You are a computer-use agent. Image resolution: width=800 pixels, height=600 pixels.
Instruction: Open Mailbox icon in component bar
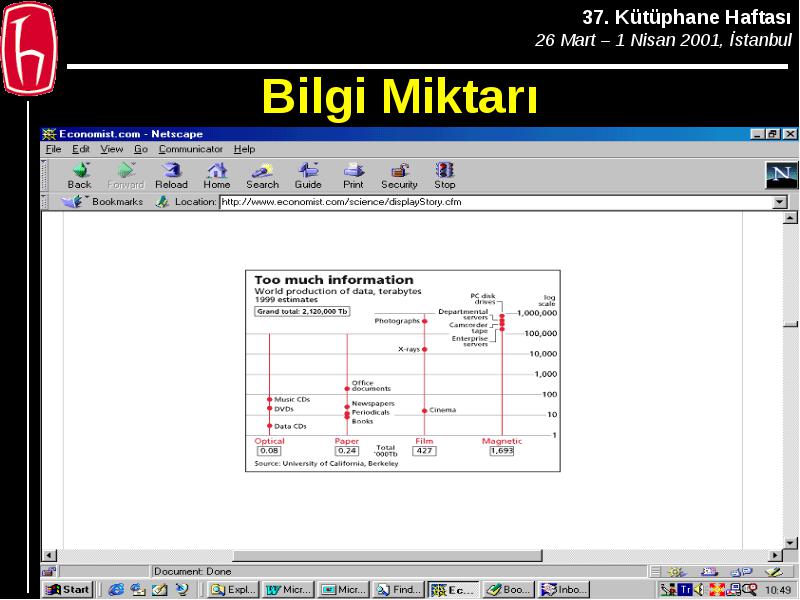click(709, 572)
